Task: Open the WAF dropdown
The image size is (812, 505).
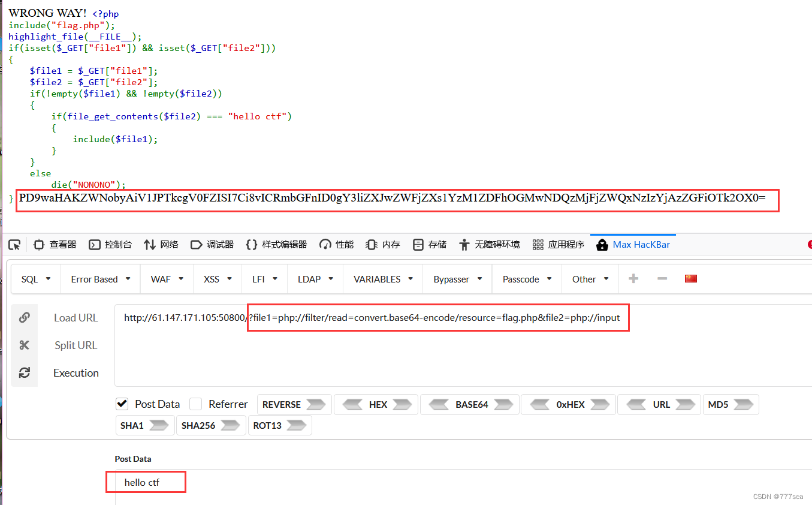Action: [x=167, y=279]
